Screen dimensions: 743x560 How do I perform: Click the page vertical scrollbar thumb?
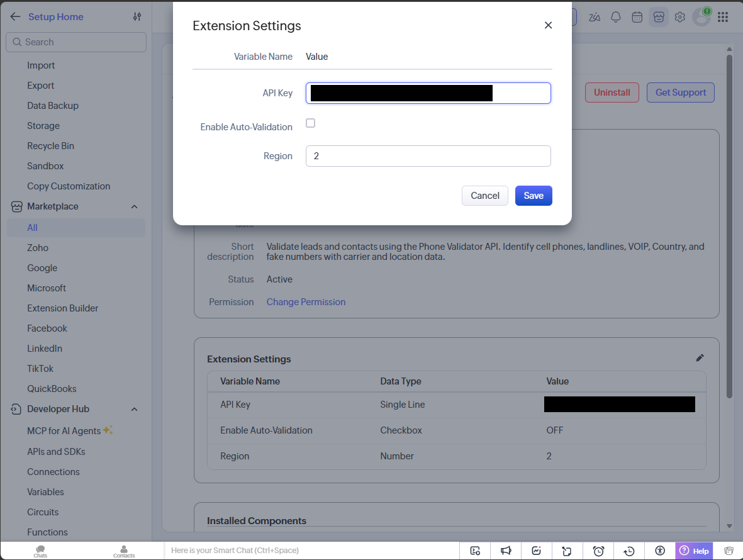tap(729, 227)
